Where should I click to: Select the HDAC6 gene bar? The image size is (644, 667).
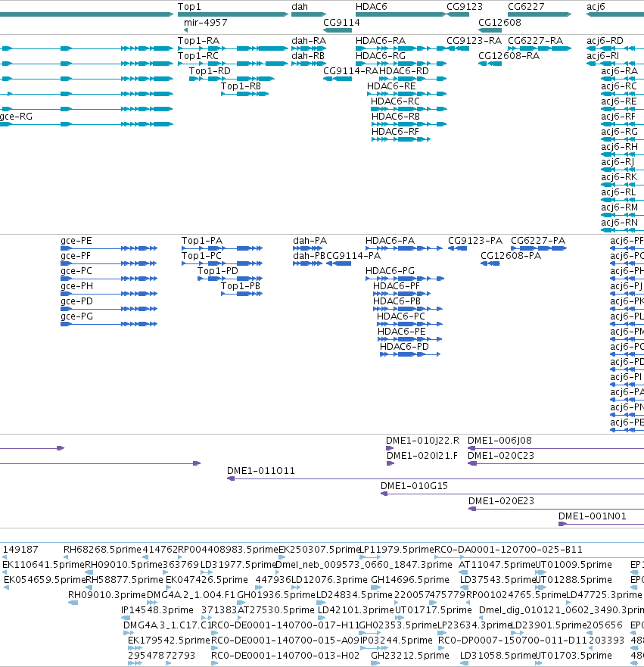pyautogui.click(x=400, y=14)
